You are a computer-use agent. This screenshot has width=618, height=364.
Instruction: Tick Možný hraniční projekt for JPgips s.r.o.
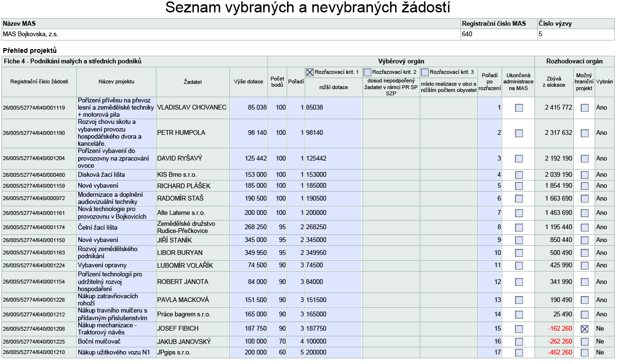tap(585, 353)
